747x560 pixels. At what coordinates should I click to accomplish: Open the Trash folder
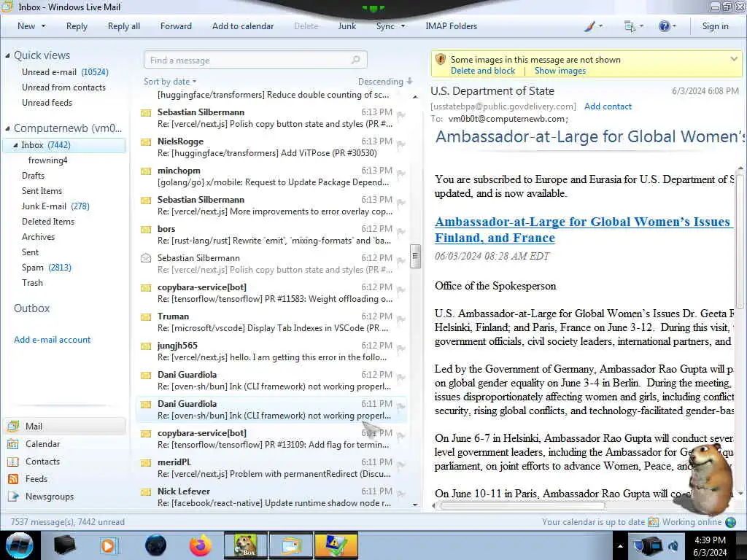coord(32,282)
